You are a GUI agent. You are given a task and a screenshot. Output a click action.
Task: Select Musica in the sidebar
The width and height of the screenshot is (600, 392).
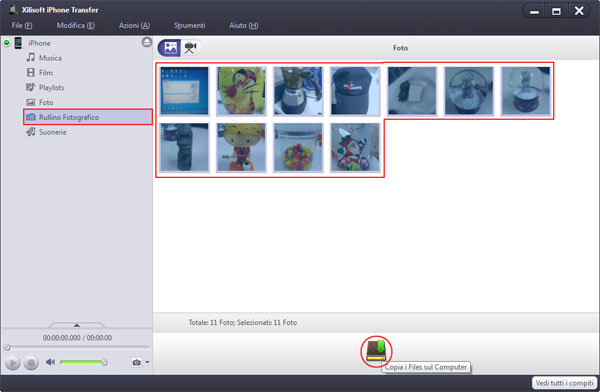[x=50, y=58]
